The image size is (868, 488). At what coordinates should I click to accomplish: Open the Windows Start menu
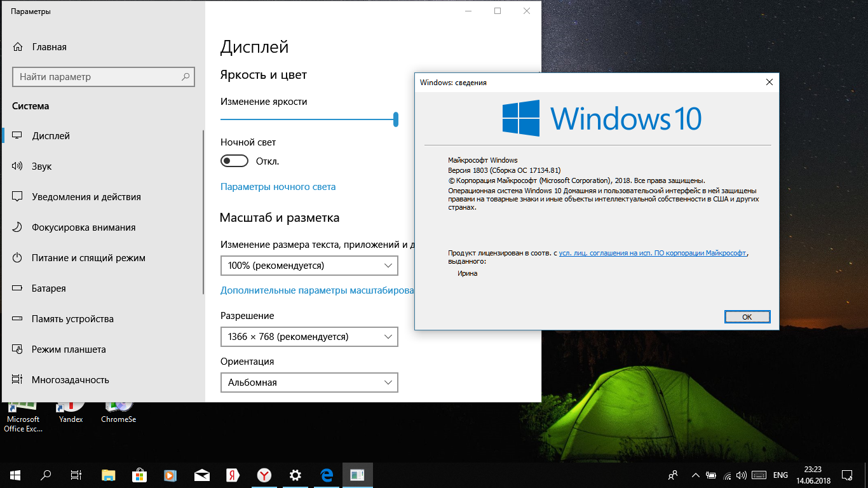tap(15, 475)
